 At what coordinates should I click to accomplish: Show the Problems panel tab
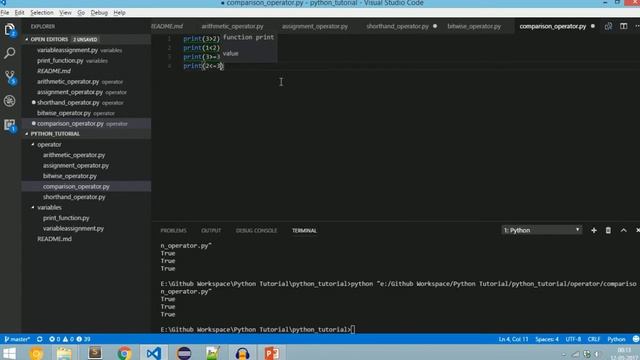[173, 231]
